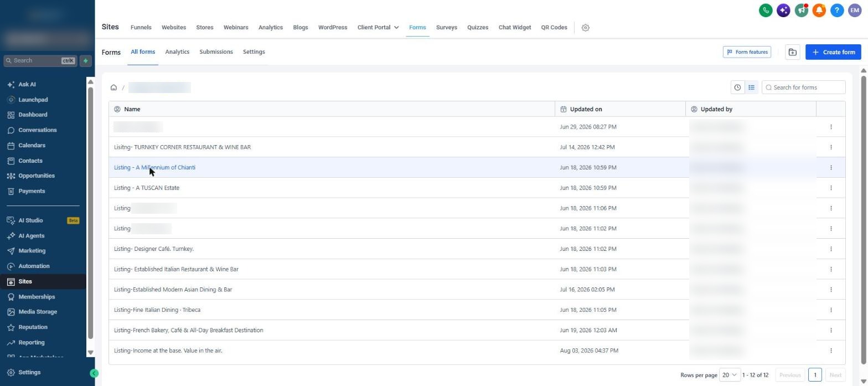
Task: Open the Sites settings gear icon
Action: (x=585, y=28)
